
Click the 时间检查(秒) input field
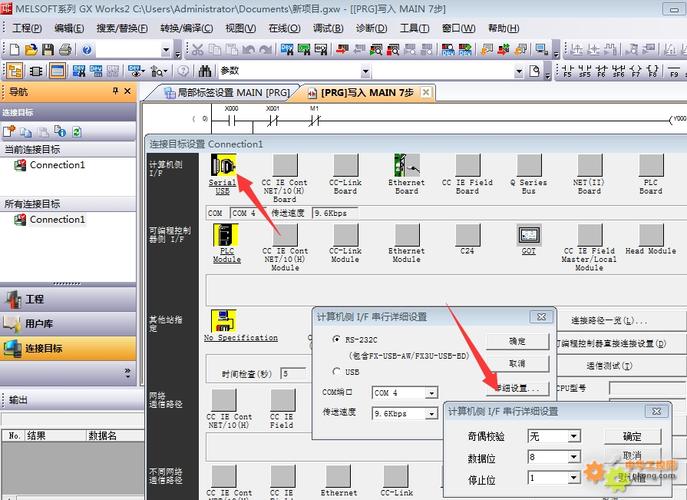[294, 373]
